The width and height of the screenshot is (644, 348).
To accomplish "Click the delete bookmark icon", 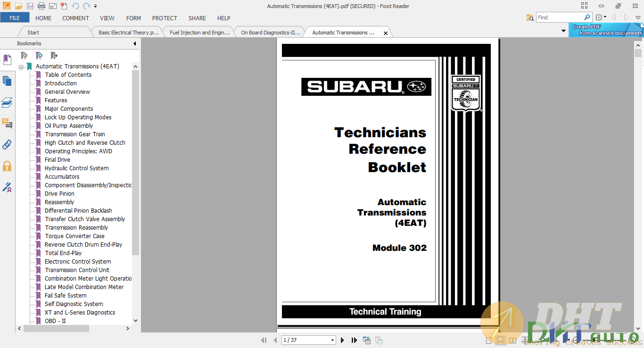I will [24, 56].
